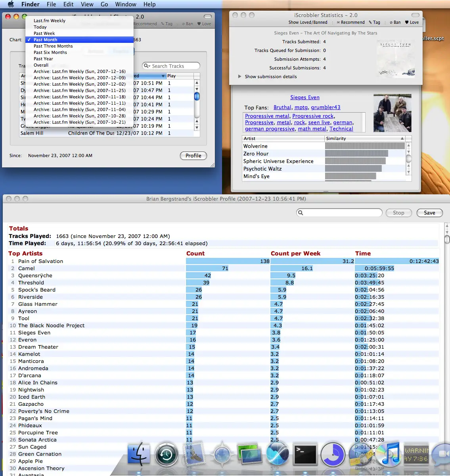Open Safari compass icon in Dock

click(x=222, y=453)
